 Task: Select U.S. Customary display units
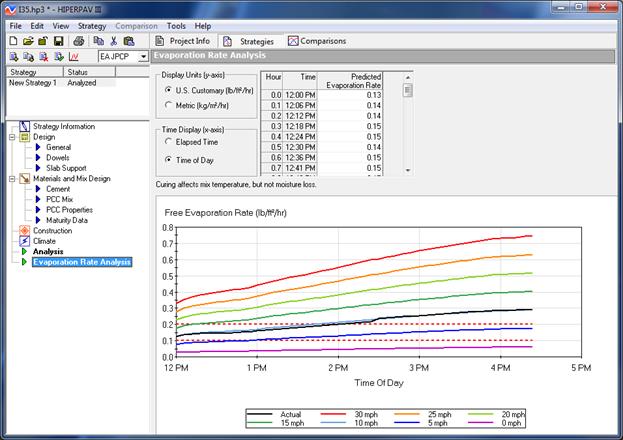[168, 90]
